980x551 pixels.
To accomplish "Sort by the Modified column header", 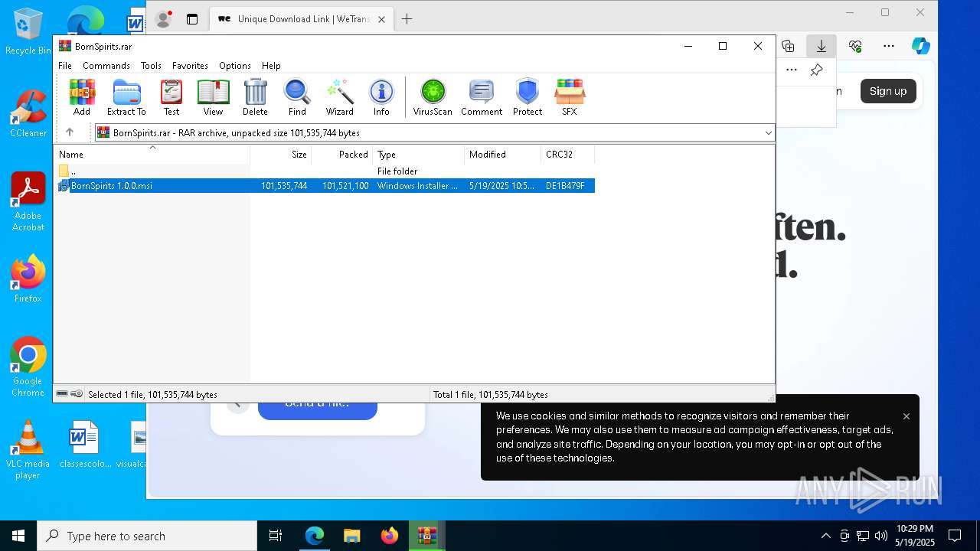I will [503, 155].
